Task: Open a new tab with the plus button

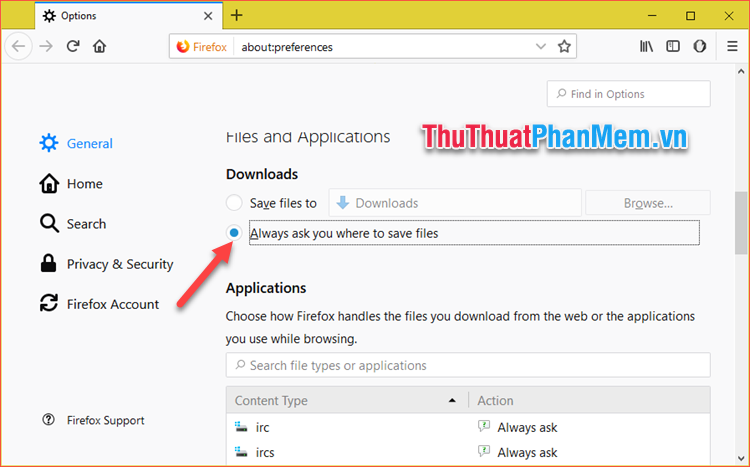Action: (236, 15)
